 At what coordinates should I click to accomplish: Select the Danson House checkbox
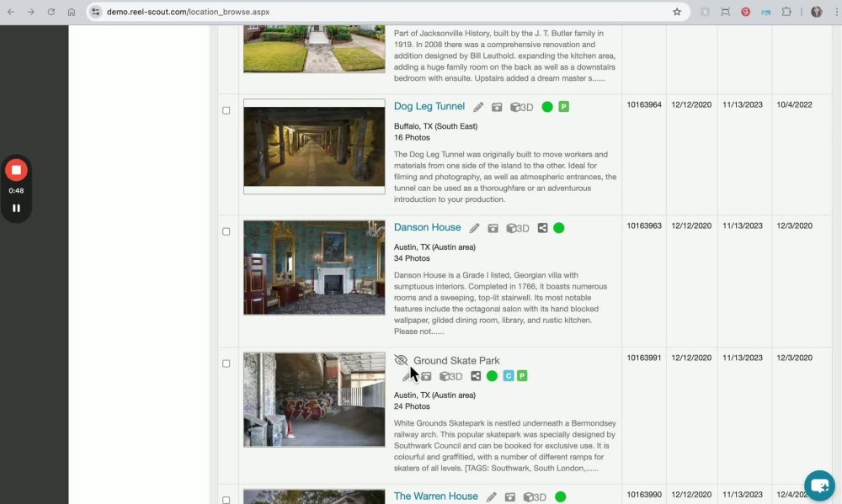coord(226,232)
